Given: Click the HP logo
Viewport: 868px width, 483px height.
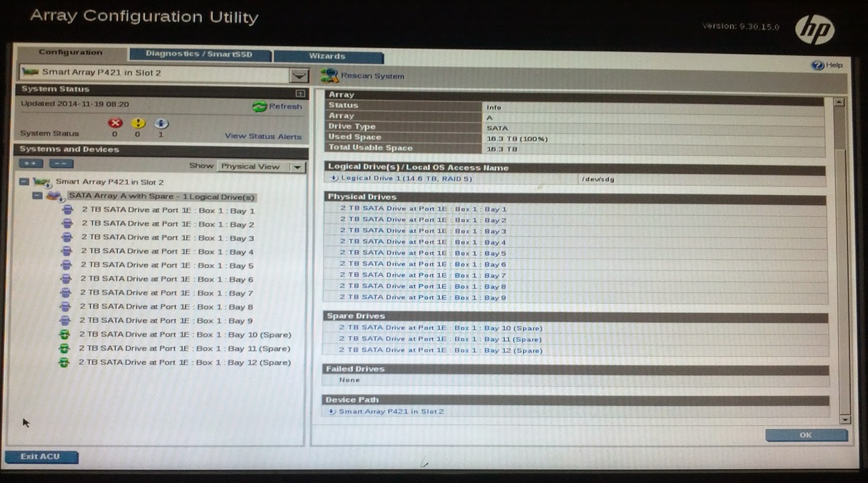Looking at the screenshot, I should (814, 29).
